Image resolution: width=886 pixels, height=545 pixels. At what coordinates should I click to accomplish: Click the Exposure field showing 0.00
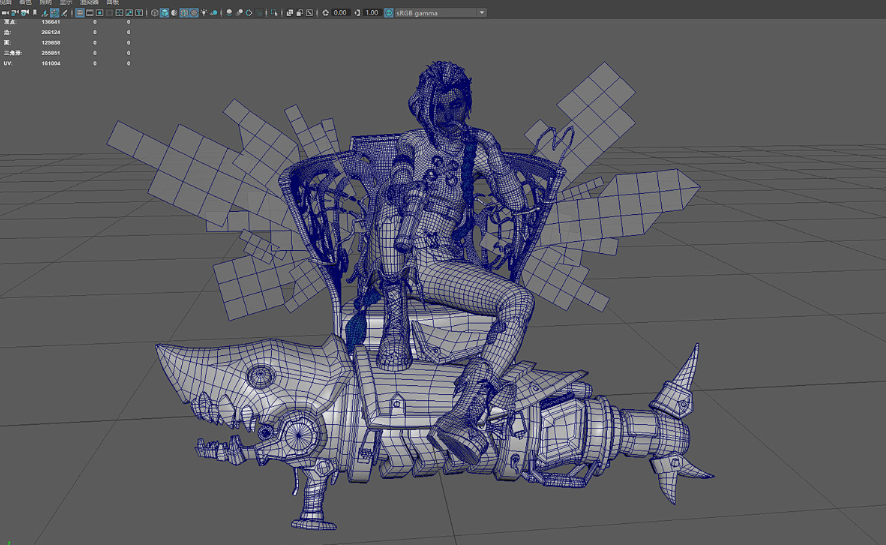[341, 12]
